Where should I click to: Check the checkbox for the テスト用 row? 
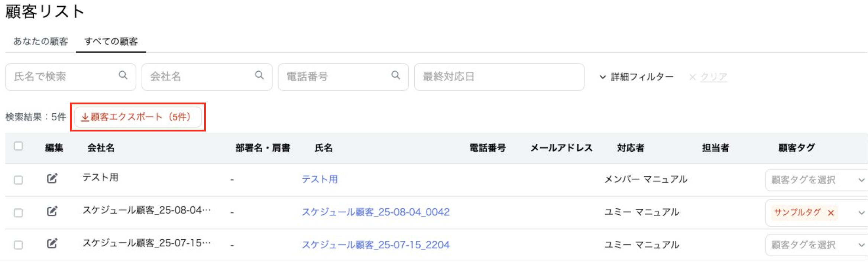pos(18,180)
